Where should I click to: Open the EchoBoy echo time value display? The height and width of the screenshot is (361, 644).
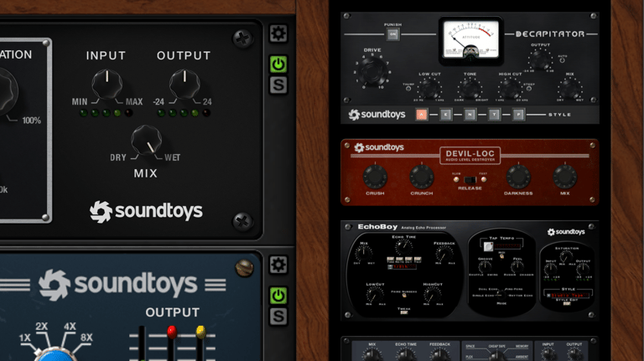[x=402, y=266]
